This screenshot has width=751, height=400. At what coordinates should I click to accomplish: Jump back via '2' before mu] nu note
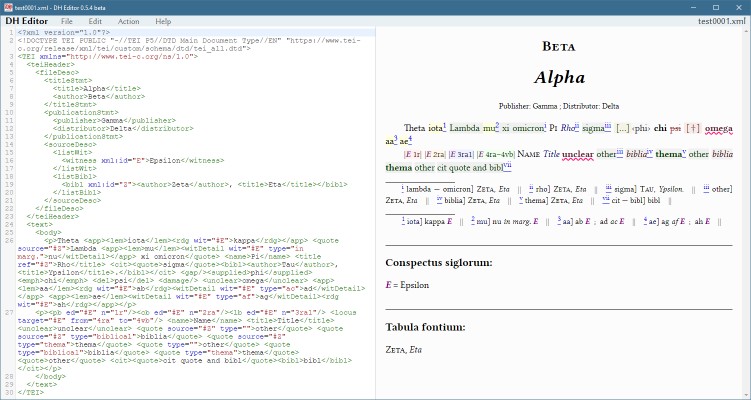click(473, 219)
